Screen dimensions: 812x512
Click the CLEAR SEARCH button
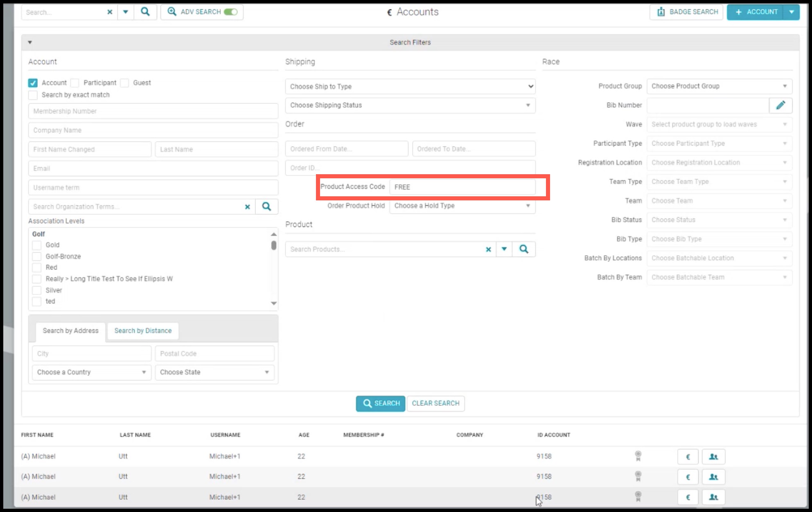click(435, 403)
